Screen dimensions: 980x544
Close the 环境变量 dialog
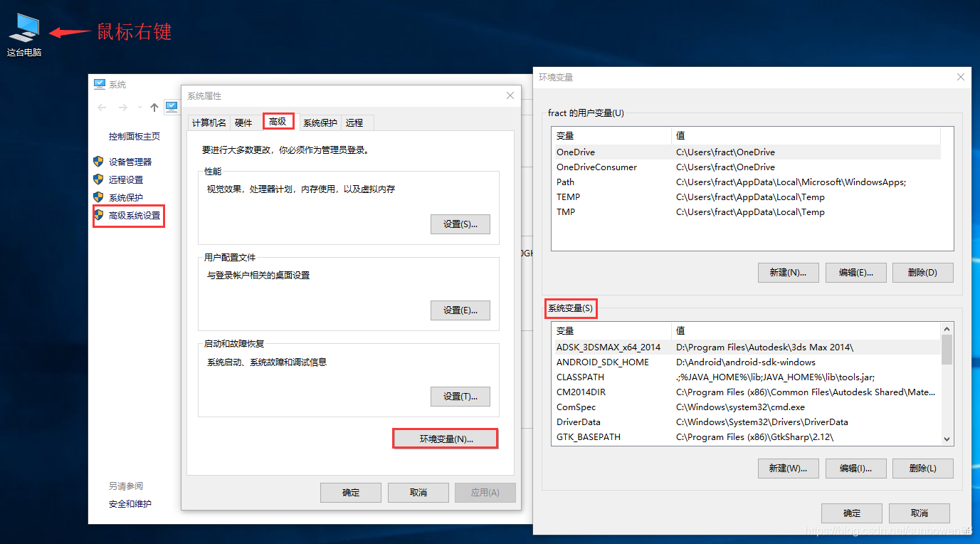point(961,77)
